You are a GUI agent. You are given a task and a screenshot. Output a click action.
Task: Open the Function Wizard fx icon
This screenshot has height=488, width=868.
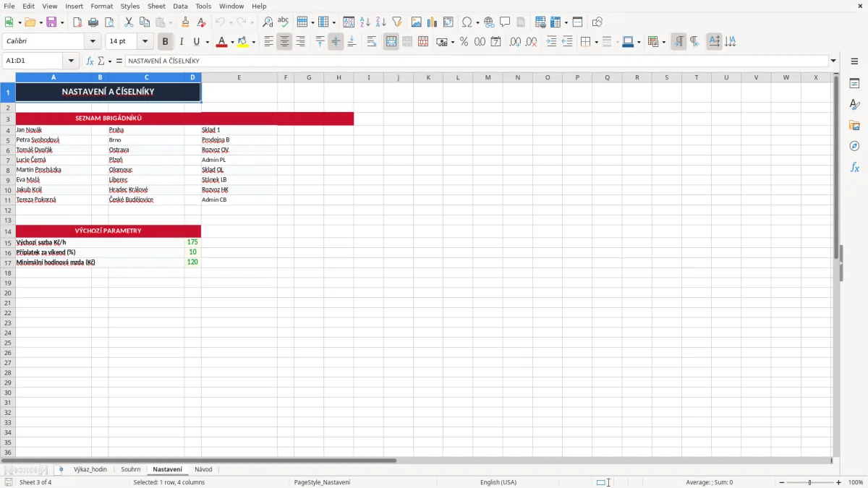pyautogui.click(x=90, y=61)
